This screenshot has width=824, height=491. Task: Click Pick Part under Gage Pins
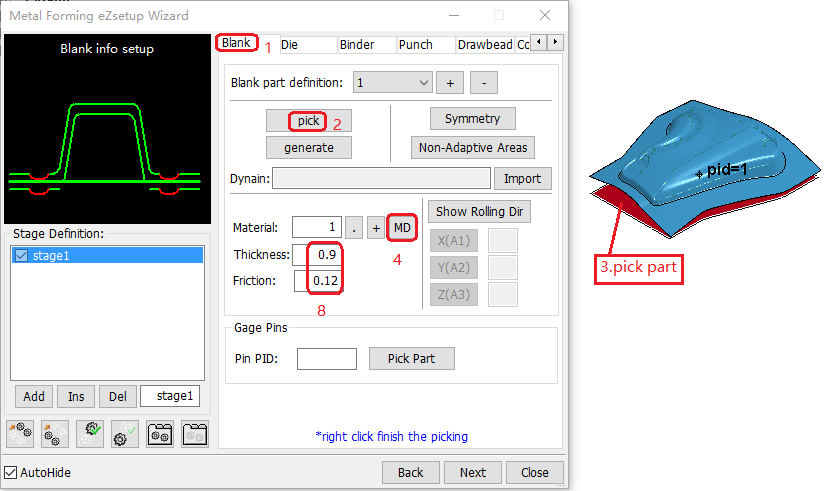(411, 359)
